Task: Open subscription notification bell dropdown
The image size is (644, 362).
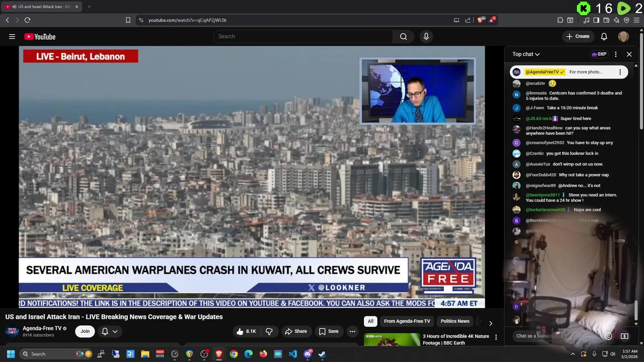Action: click(x=110, y=331)
